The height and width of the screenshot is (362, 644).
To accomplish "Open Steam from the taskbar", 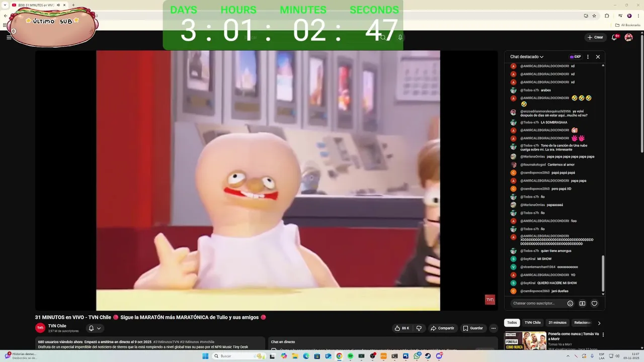I will click(x=428, y=356).
